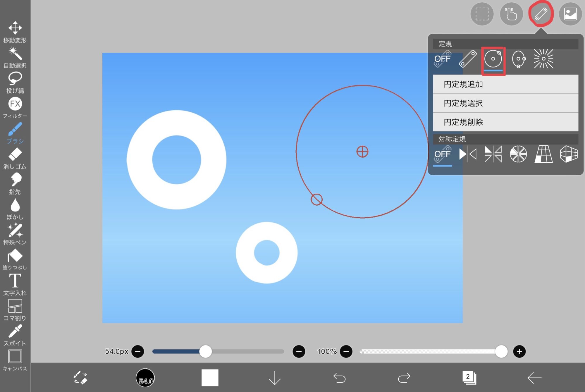Tap the circle ruler radius handle
The width and height of the screenshot is (585, 392).
(x=316, y=200)
